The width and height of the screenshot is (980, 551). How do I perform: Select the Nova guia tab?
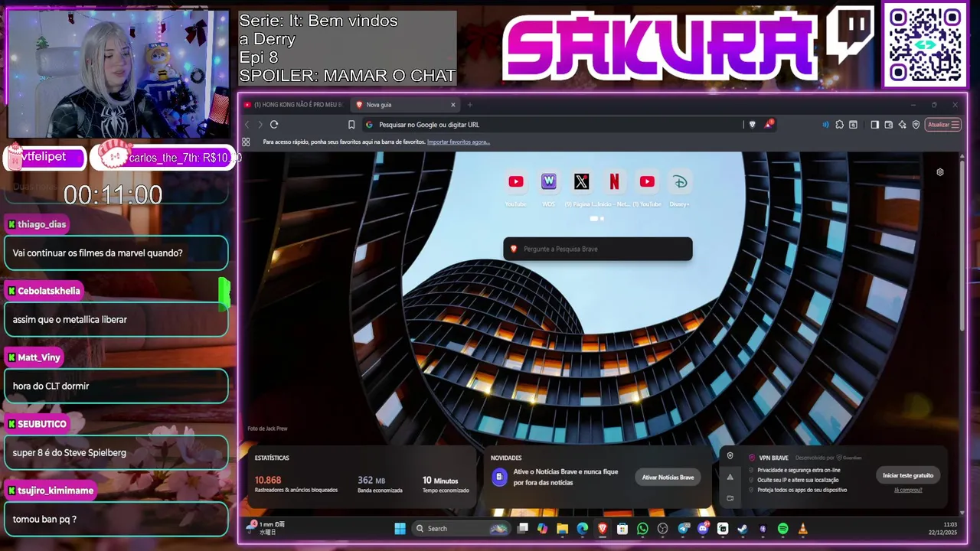pos(405,105)
